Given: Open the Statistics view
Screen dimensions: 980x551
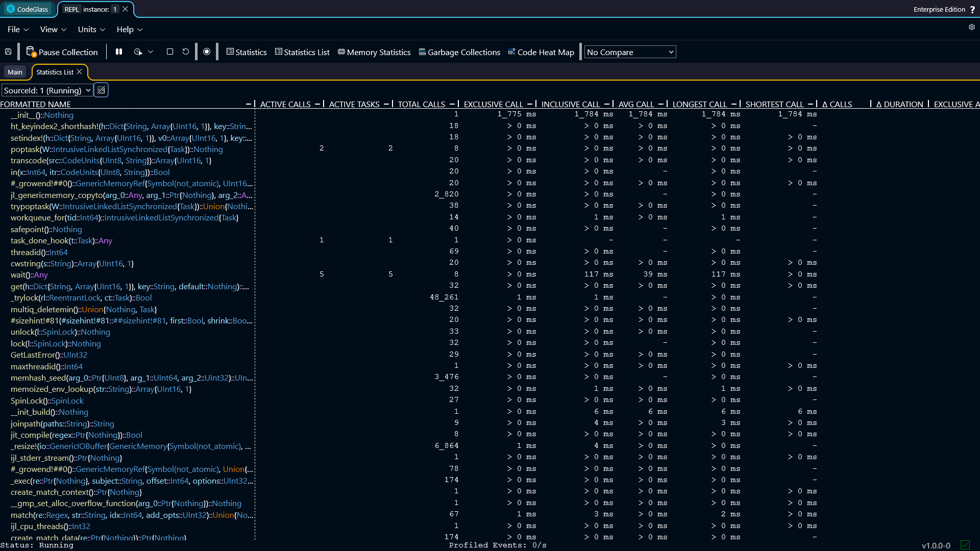Looking at the screenshot, I should point(247,52).
